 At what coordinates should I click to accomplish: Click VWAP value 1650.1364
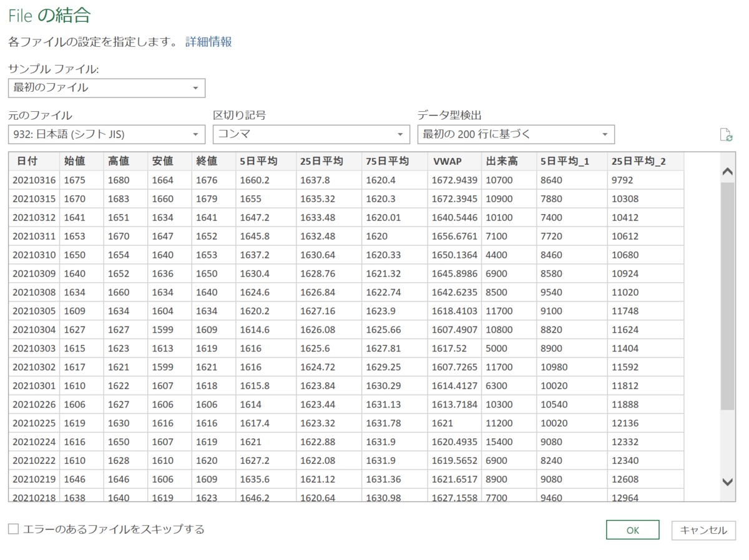[455, 255]
